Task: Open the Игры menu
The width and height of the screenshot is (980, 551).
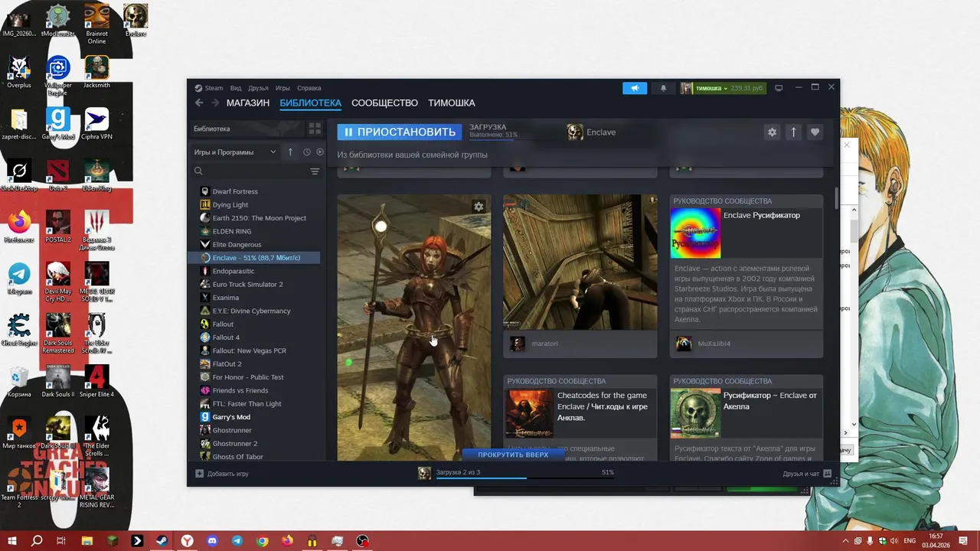Action: pos(283,88)
